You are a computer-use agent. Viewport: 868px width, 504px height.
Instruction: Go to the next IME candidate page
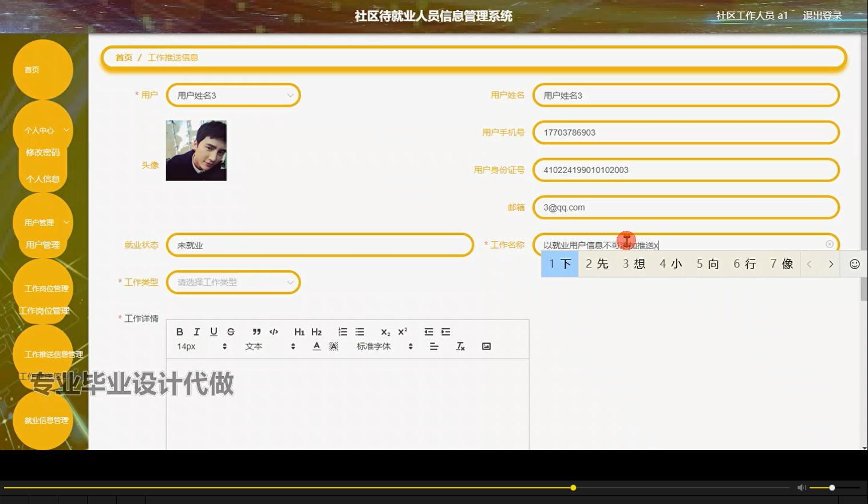point(831,264)
